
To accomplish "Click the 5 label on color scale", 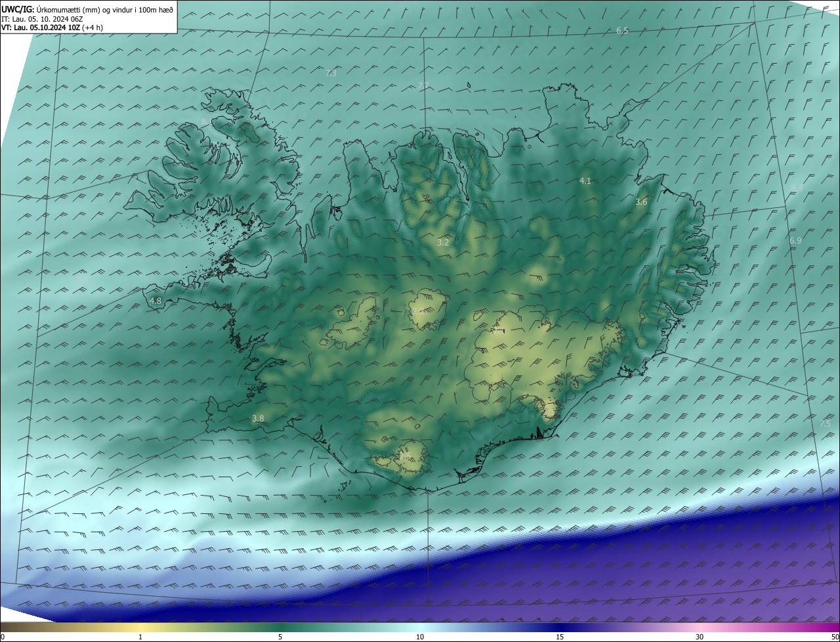I will coord(280,637).
